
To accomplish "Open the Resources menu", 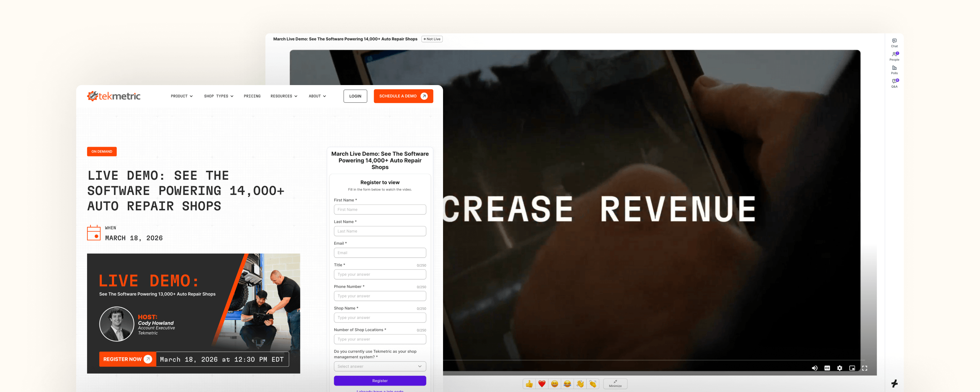I will tap(284, 96).
